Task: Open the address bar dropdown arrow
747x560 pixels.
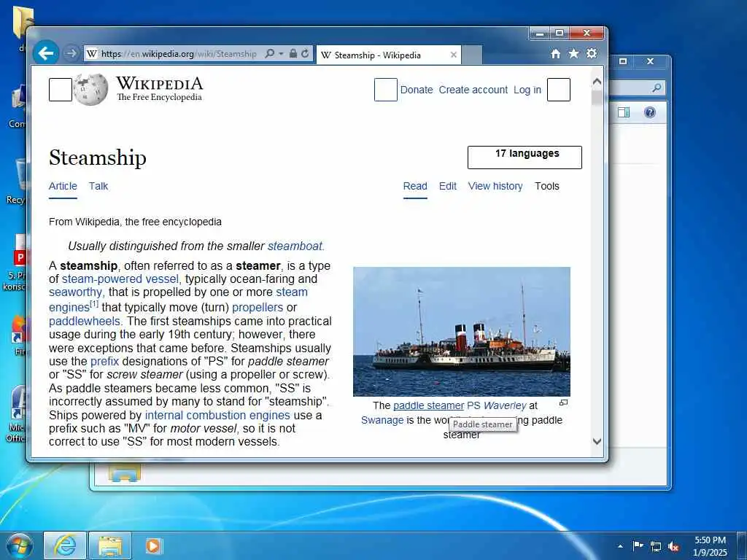Action: (281, 54)
